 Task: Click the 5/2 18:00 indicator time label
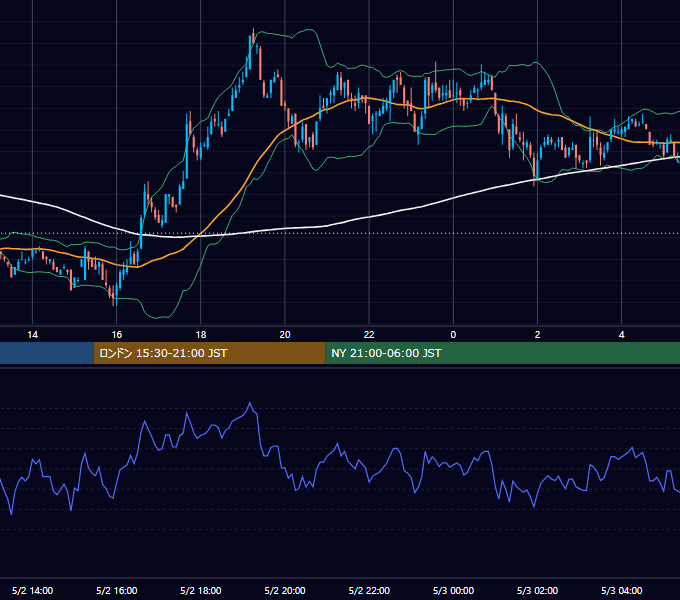201,590
